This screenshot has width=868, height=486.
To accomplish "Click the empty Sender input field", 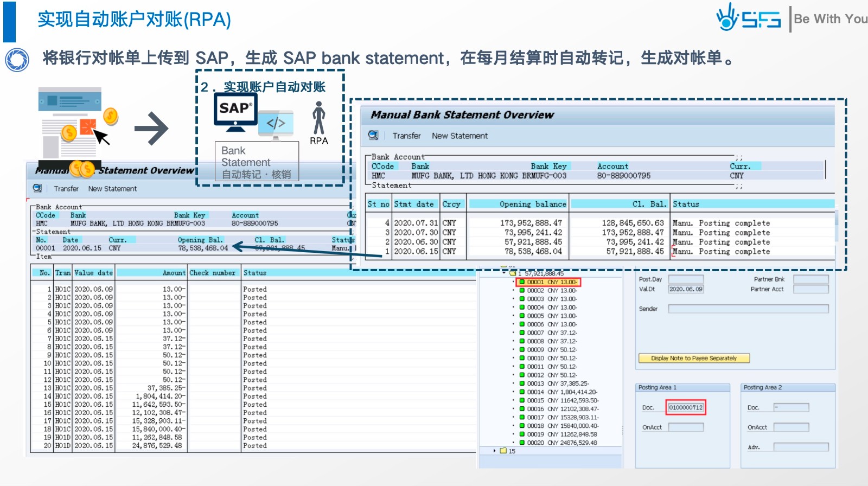I will click(x=748, y=309).
